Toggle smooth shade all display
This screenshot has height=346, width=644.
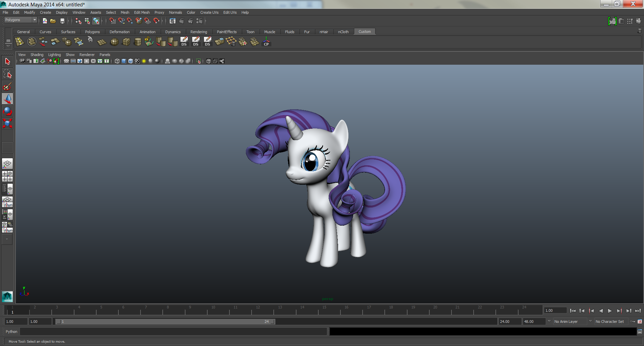[x=124, y=61]
